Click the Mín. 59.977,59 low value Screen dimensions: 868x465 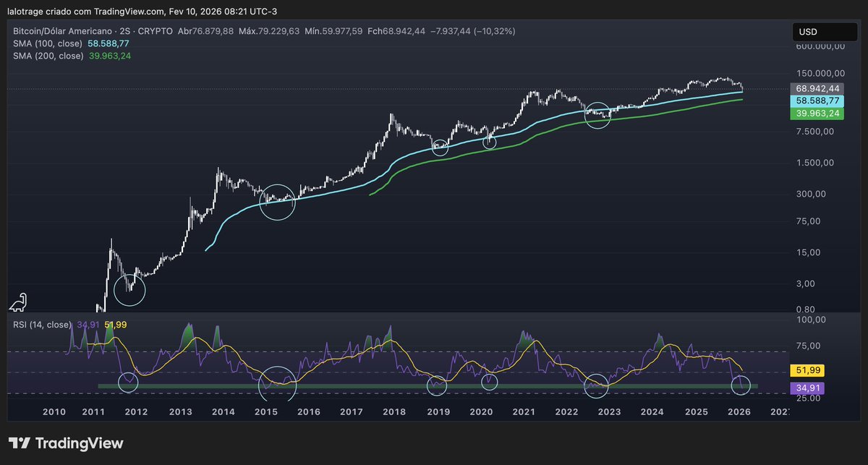click(333, 32)
